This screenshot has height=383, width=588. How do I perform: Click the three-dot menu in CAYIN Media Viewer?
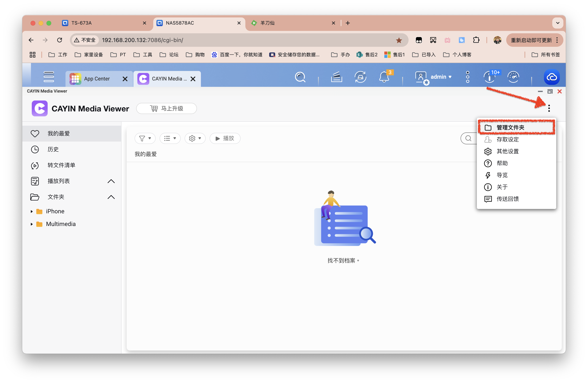click(549, 108)
